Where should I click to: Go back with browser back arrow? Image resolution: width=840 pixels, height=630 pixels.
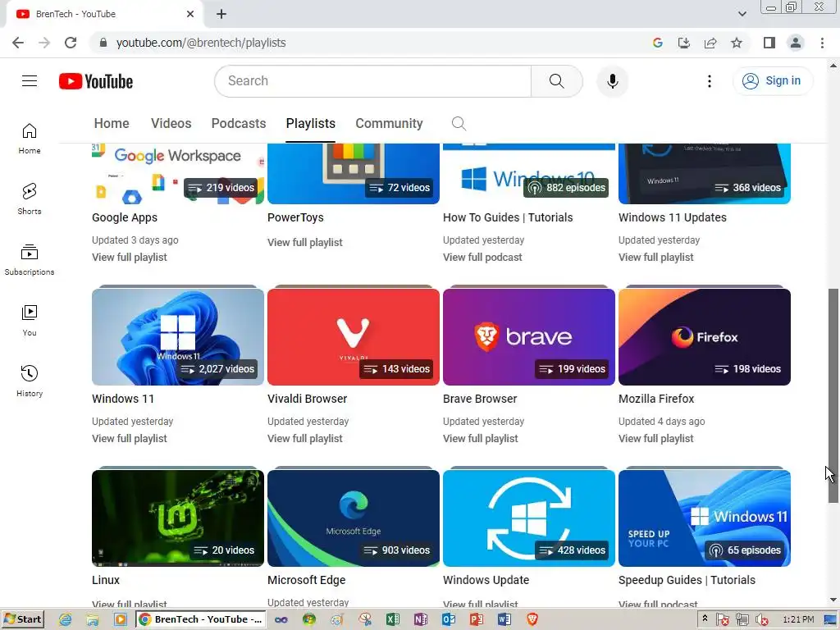18,43
